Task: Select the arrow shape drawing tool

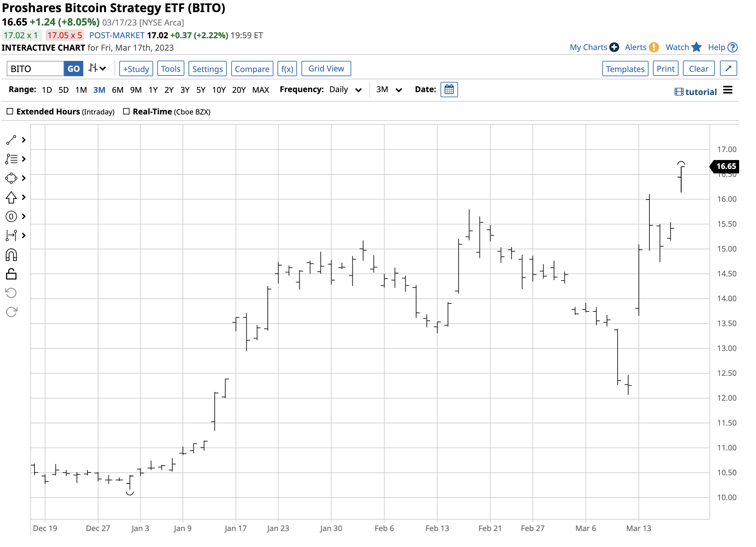Action: point(11,198)
